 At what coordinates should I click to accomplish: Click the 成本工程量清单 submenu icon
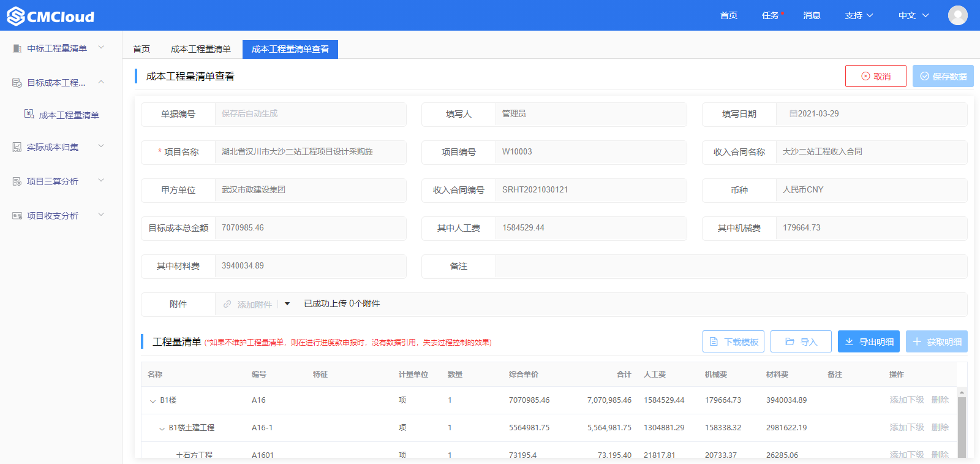tap(29, 114)
